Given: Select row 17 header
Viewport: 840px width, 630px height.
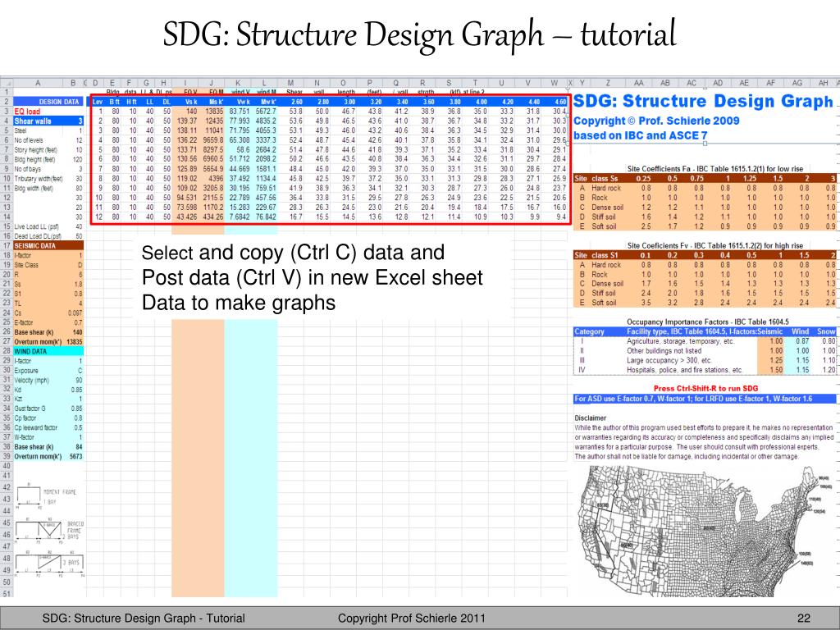Looking at the screenshot, I should [x=7, y=246].
